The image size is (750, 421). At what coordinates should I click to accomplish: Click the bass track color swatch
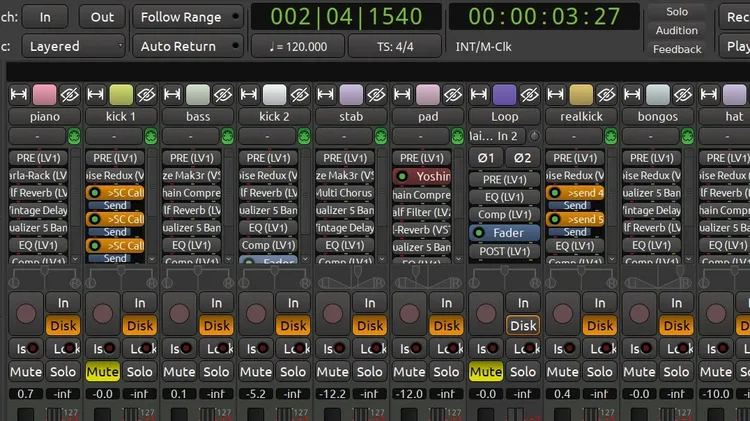coord(198,95)
